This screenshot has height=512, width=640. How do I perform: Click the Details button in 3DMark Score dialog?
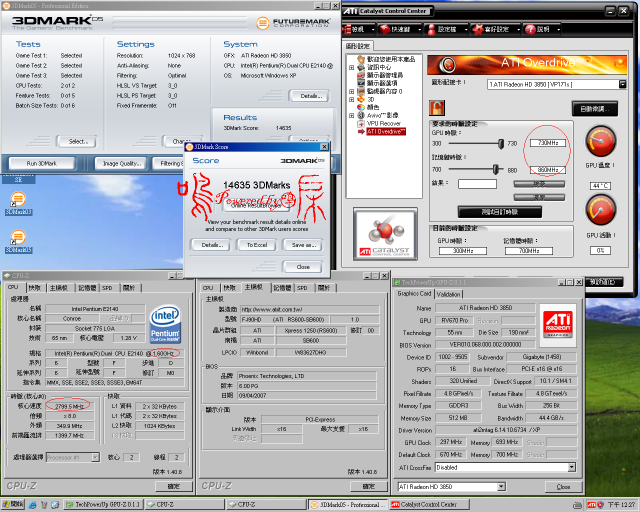(211, 245)
